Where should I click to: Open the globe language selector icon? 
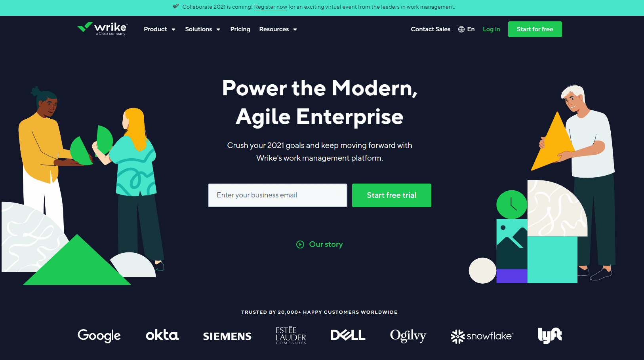tap(461, 29)
